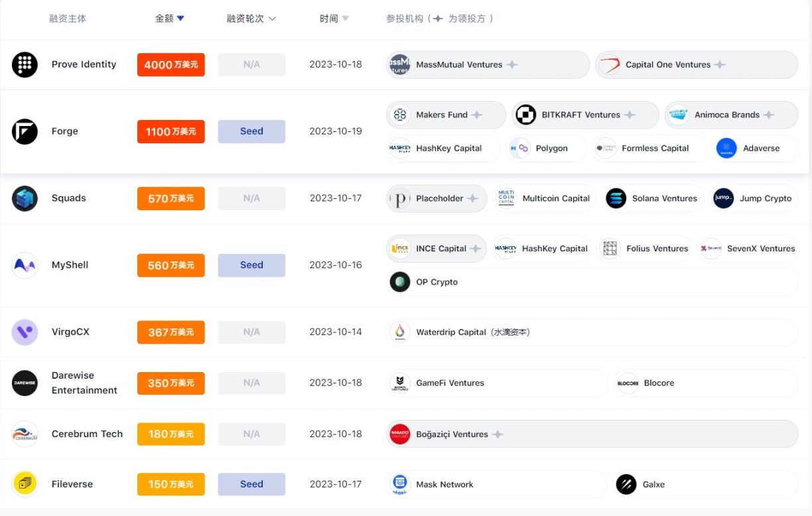Click the Adaverse logo icon
The width and height of the screenshot is (812, 516).
coord(726,149)
